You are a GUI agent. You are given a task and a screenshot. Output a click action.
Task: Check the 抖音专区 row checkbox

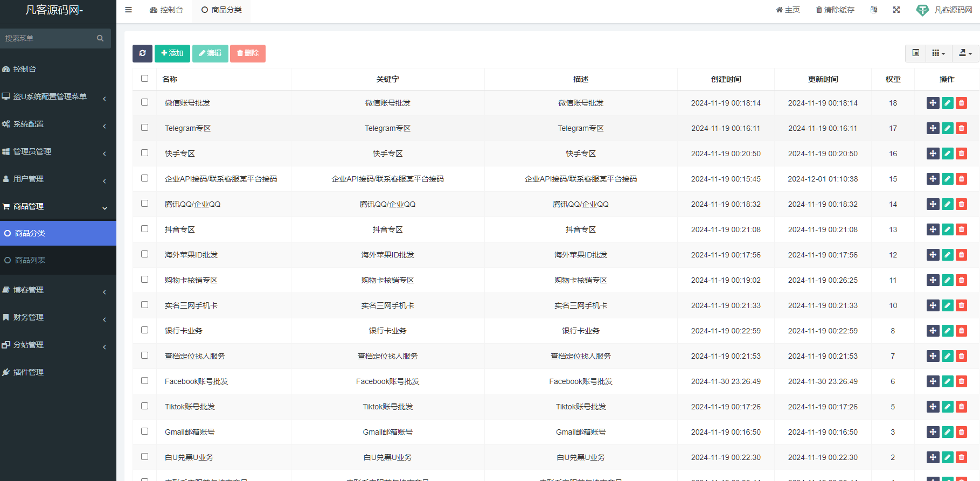pyautogui.click(x=144, y=228)
